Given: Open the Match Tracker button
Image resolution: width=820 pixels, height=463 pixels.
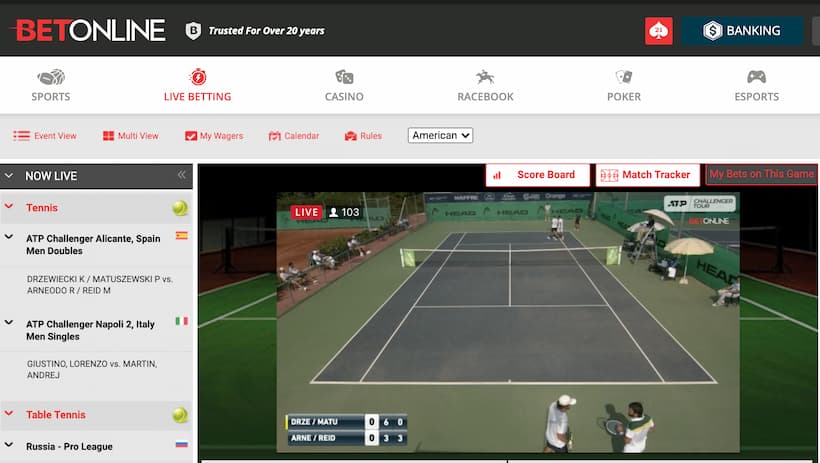Looking at the screenshot, I should [x=647, y=175].
